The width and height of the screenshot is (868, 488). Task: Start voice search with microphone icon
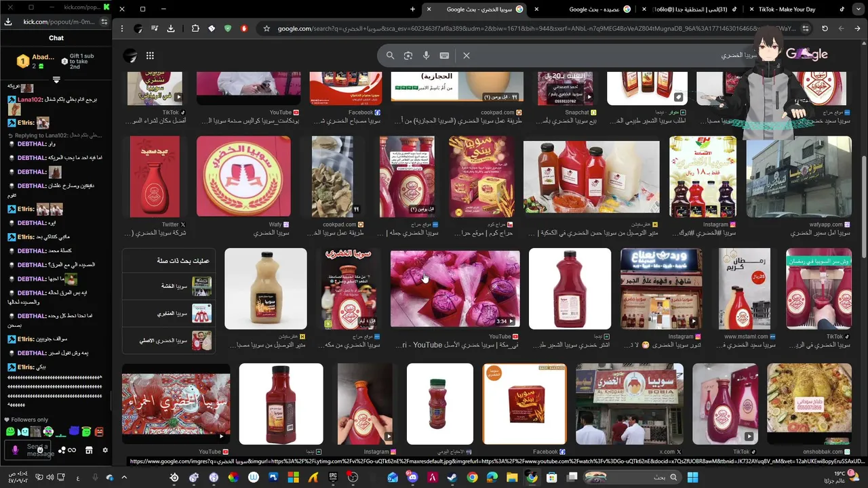(426, 56)
